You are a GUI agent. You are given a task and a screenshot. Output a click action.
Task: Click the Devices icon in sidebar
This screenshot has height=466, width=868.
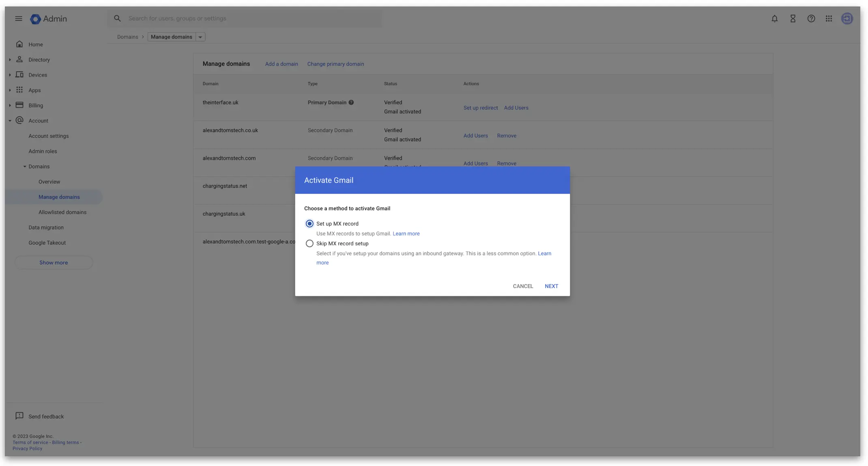(19, 75)
